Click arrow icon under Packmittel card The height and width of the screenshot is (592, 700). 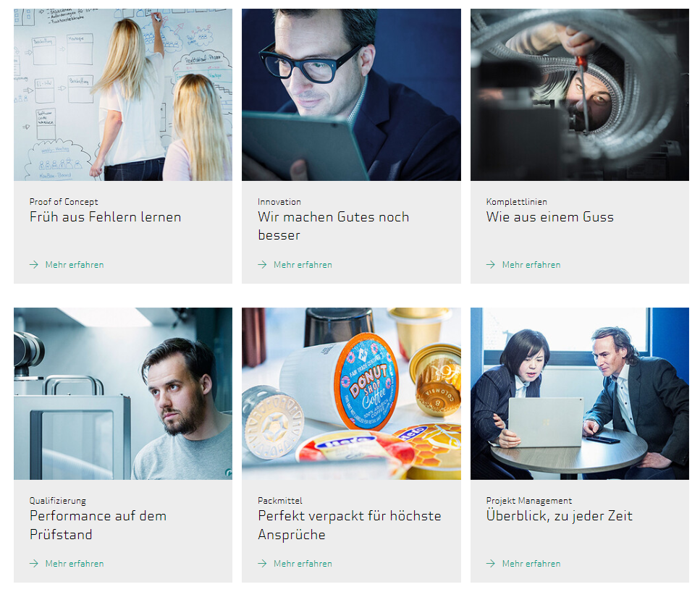[262, 564]
